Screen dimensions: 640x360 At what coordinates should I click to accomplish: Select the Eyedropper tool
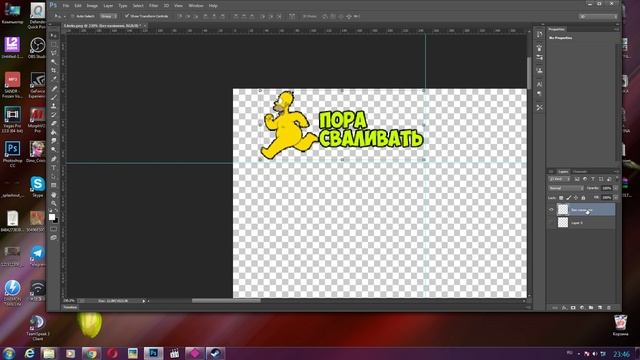pos(53,79)
